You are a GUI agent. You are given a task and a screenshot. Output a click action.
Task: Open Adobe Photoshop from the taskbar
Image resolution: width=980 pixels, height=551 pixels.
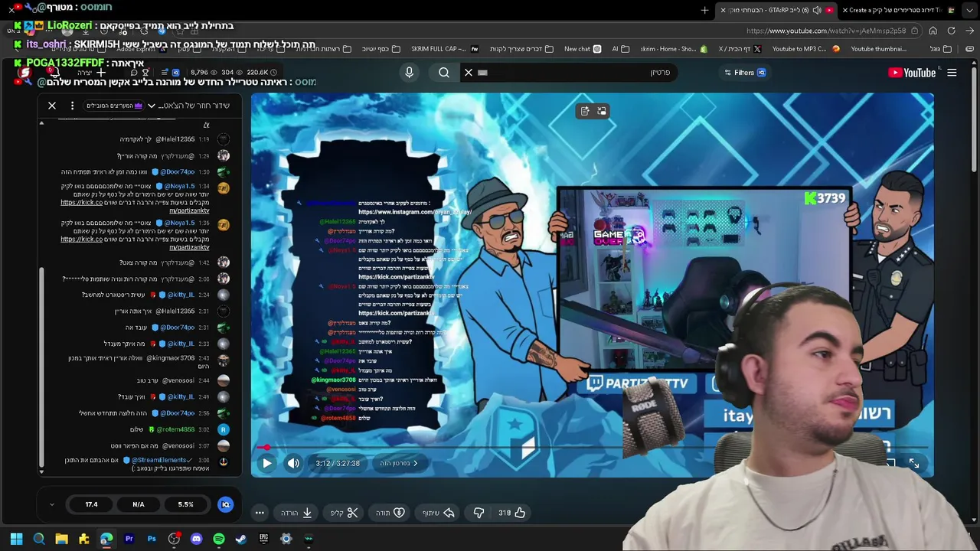point(152,539)
